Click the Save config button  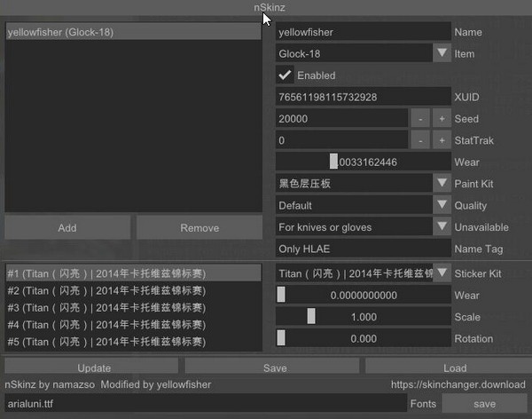click(272, 367)
